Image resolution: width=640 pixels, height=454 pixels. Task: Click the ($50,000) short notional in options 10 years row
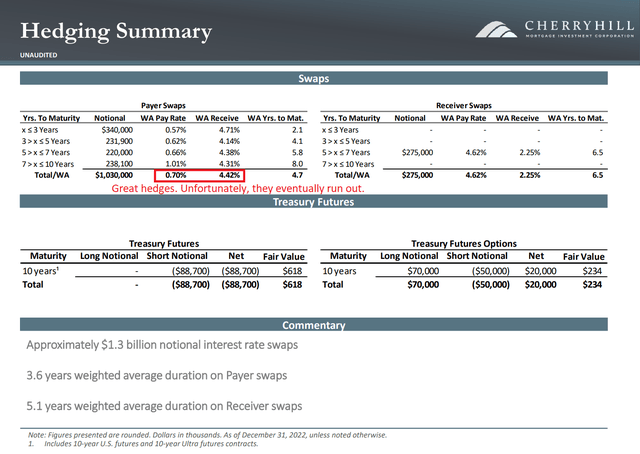click(491, 271)
